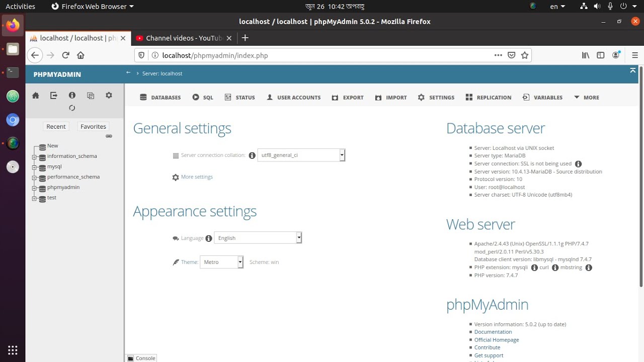Viewport: 644px width, 362px height.
Task: Open new browser tab plus button
Action: 245,38
